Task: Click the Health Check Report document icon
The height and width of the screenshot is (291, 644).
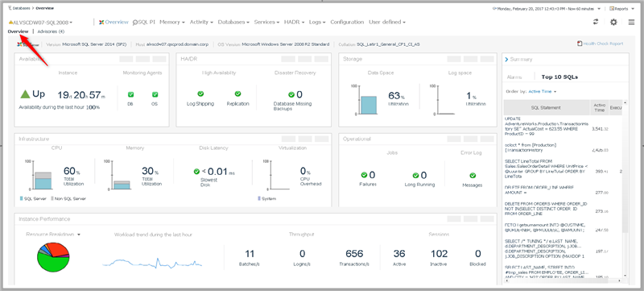Action: pos(580,44)
